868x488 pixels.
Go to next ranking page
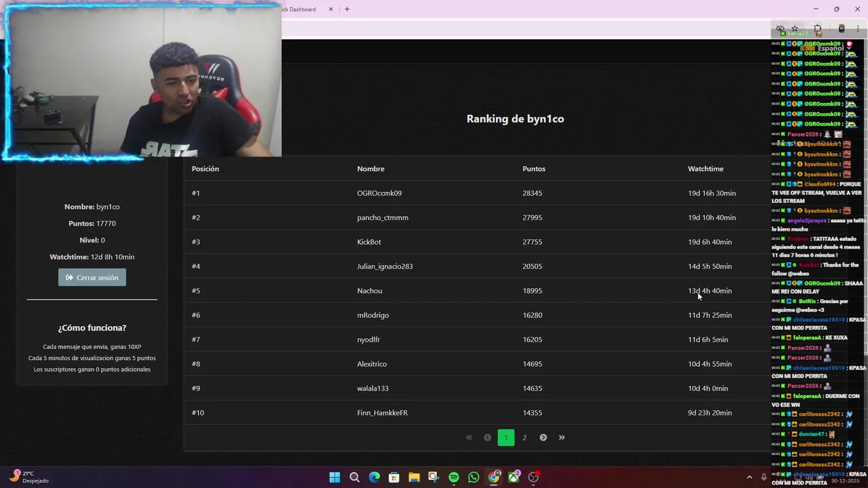point(543,438)
